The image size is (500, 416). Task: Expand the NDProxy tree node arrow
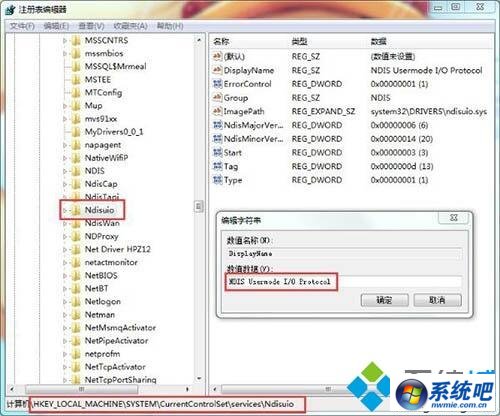coord(65,237)
